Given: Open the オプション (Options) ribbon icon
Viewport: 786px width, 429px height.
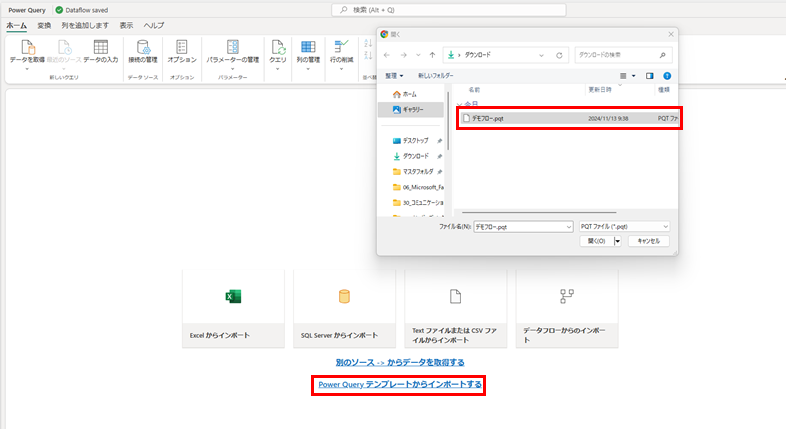Looking at the screenshot, I should (182, 47).
